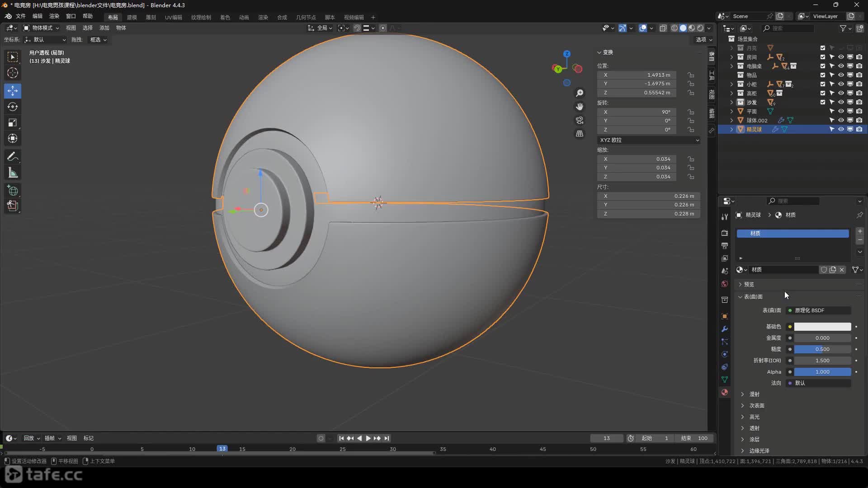Uncheck the 房间 collection checkbox
868x488 pixels.
coord(823,57)
